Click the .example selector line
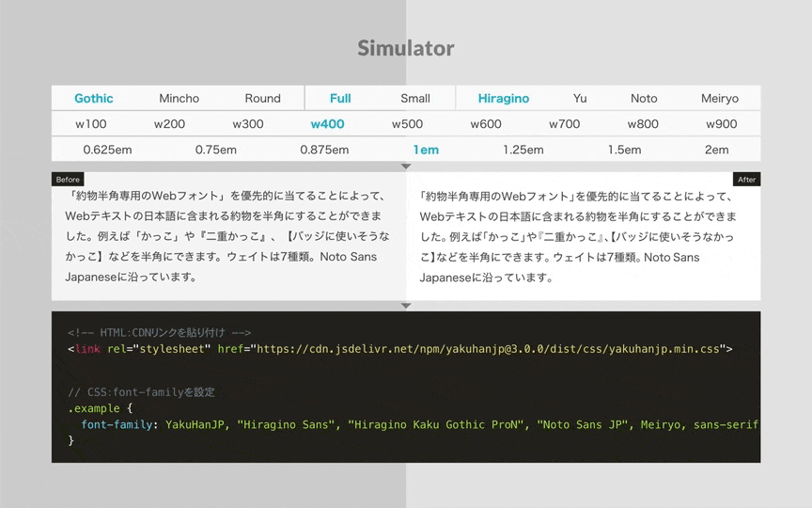 [100, 408]
